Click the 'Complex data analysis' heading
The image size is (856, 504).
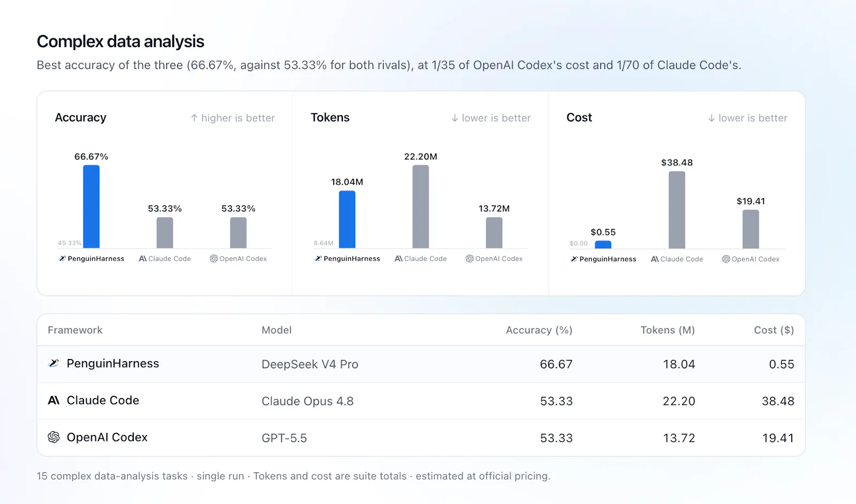[x=120, y=41]
